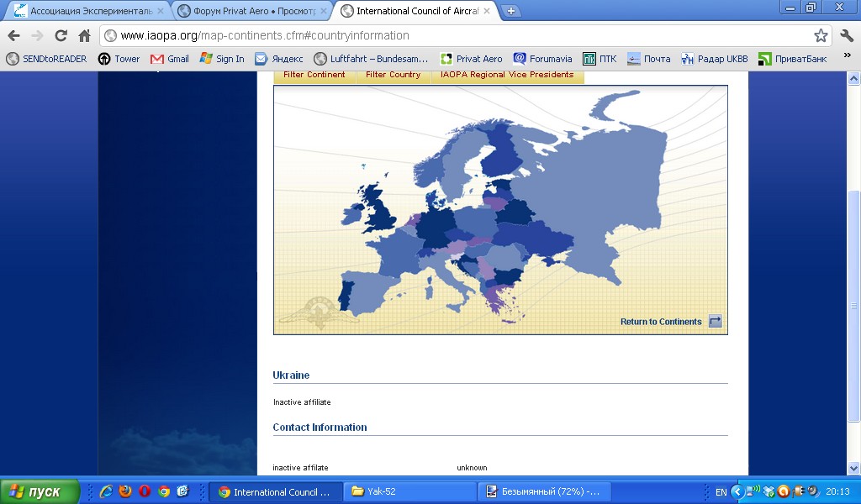Click the Return to Continents link
Viewport: 861px width, 504px height.
pos(660,322)
